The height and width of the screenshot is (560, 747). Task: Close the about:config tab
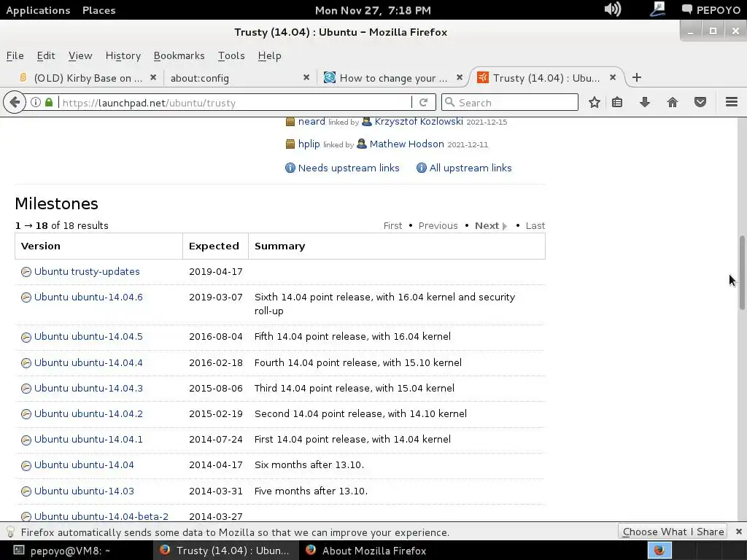click(306, 77)
